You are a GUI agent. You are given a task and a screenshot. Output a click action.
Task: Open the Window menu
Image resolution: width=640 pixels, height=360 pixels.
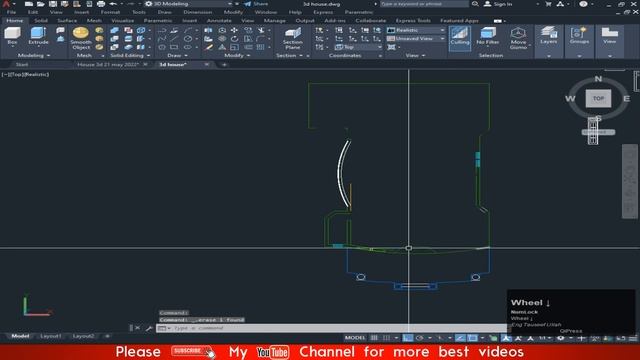point(266,12)
